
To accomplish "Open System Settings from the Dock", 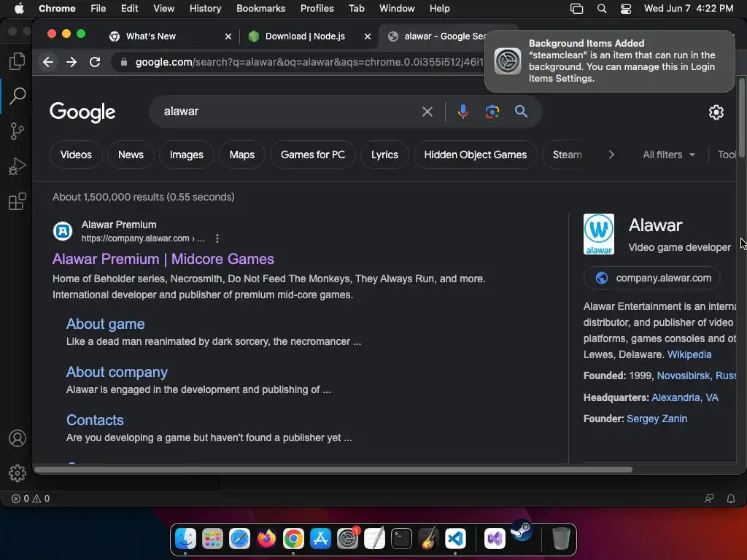I will 348,539.
